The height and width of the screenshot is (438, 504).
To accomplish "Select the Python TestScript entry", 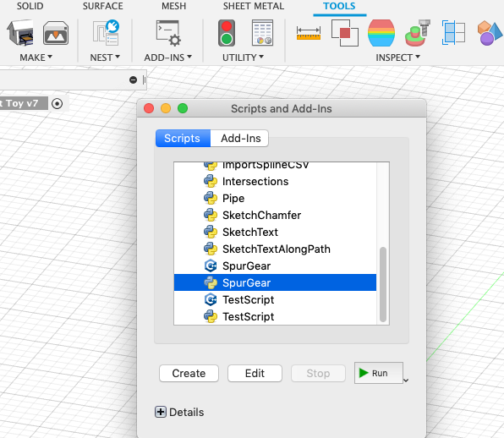I will 275,316.
